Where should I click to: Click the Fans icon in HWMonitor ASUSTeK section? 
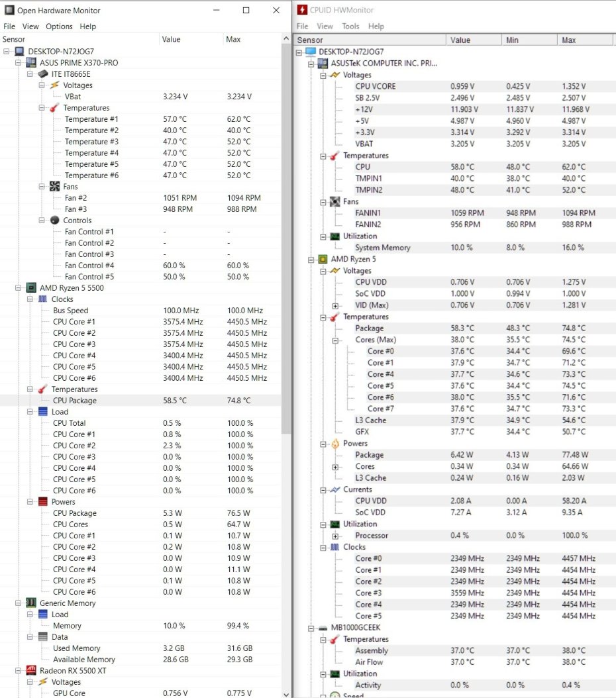pos(334,202)
